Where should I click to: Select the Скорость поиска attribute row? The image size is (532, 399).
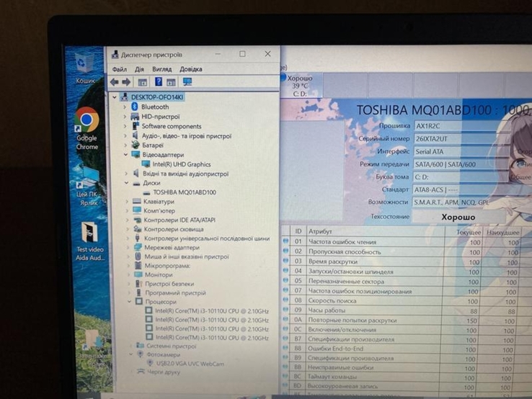(400, 301)
